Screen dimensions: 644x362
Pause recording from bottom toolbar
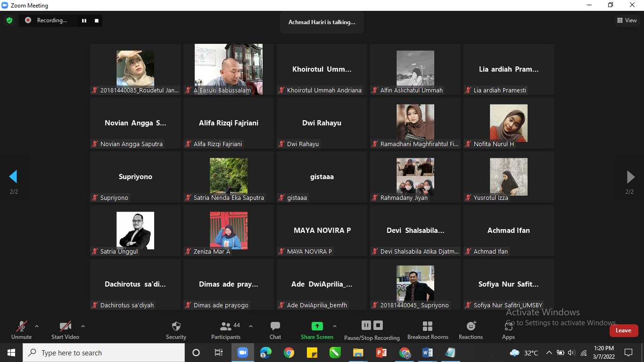point(366,325)
